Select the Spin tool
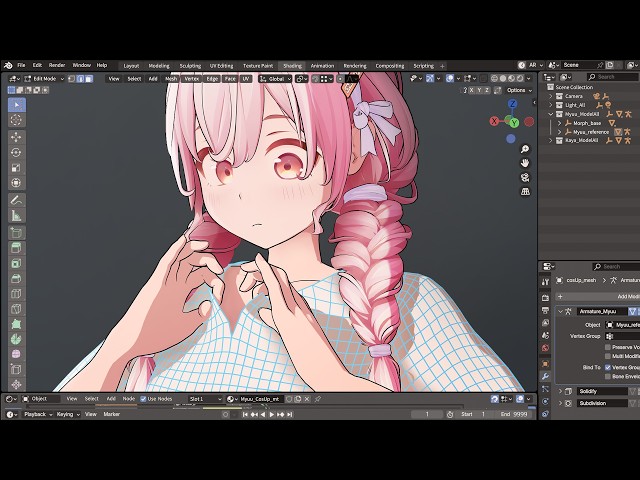Image resolution: width=640 pixels, height=480 pixels. tap(17, 339)
